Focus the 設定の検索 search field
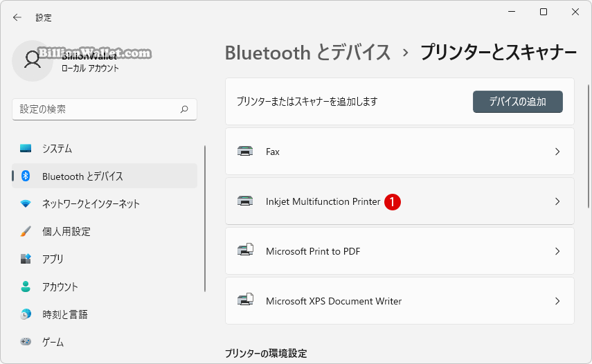Viewport: 592px width, 364px height. [105, 109]
